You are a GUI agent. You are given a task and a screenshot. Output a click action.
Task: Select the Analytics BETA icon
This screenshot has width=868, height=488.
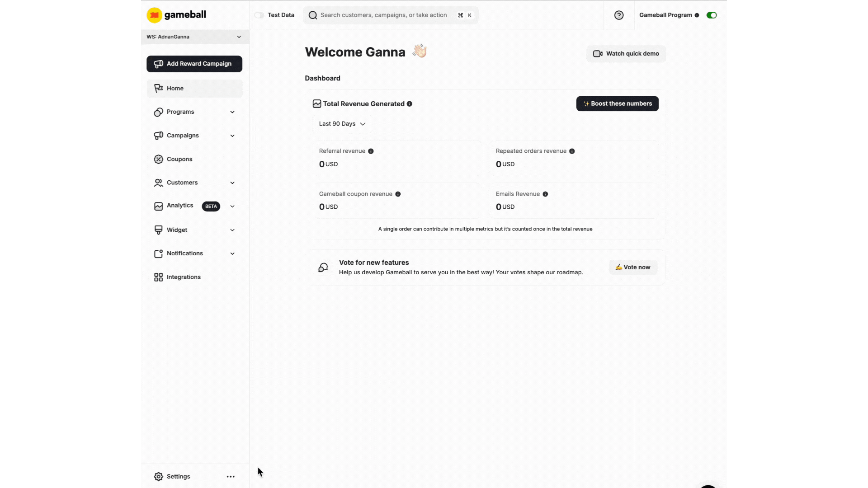[159, 206]
